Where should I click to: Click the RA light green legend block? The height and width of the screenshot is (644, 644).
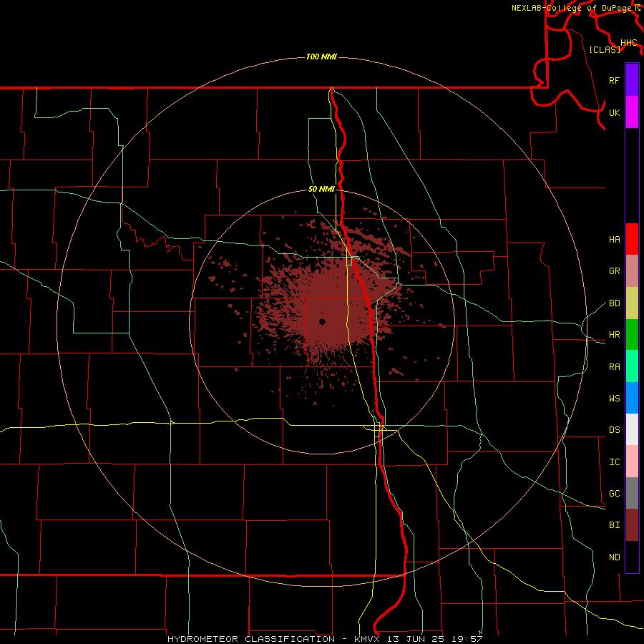[x=632, y=366]
